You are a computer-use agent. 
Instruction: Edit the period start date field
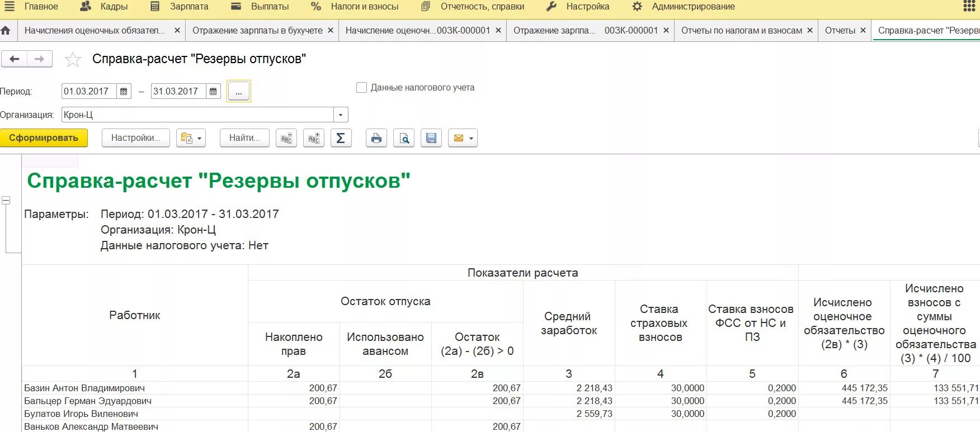coord(89,92)
